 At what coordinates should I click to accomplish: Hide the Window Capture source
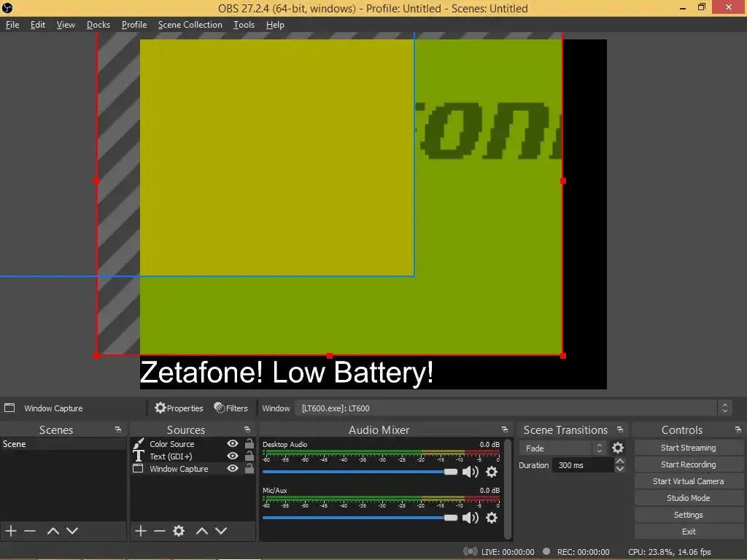point(233,468)
